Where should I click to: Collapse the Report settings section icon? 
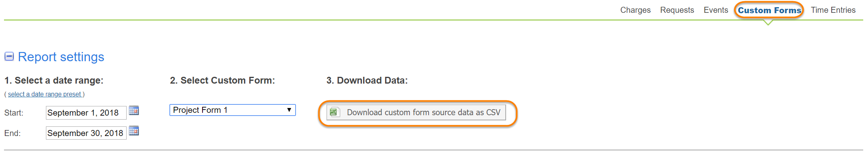(9, 57)
